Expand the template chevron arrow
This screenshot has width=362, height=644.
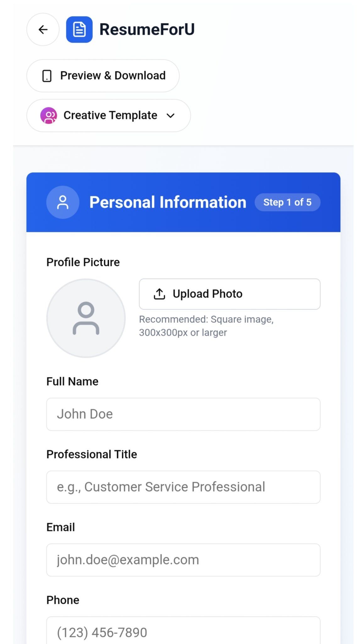[171, 116]
